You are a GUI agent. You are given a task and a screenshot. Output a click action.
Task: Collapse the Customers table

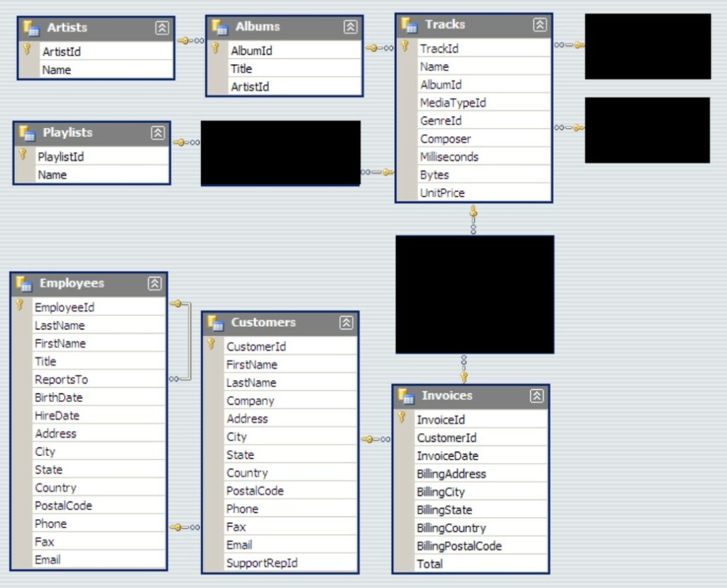coord(347,323)
